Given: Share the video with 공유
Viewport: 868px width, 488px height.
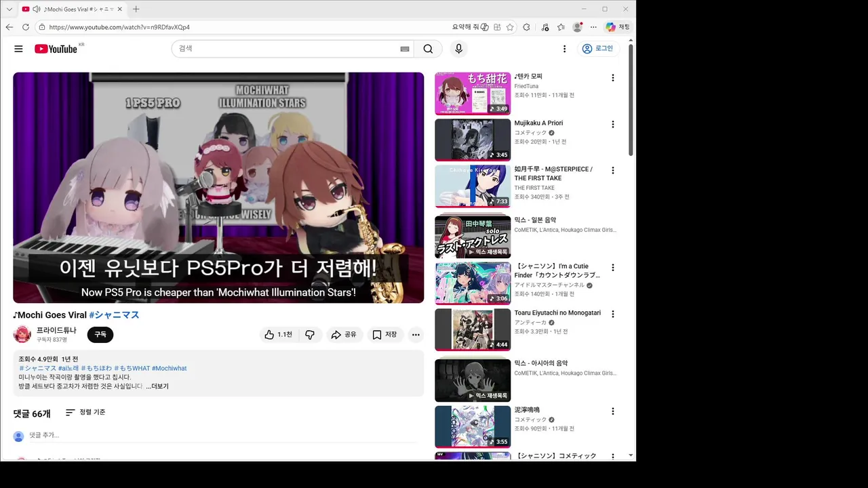Looking at the screenshot, I should pos(343,335).
